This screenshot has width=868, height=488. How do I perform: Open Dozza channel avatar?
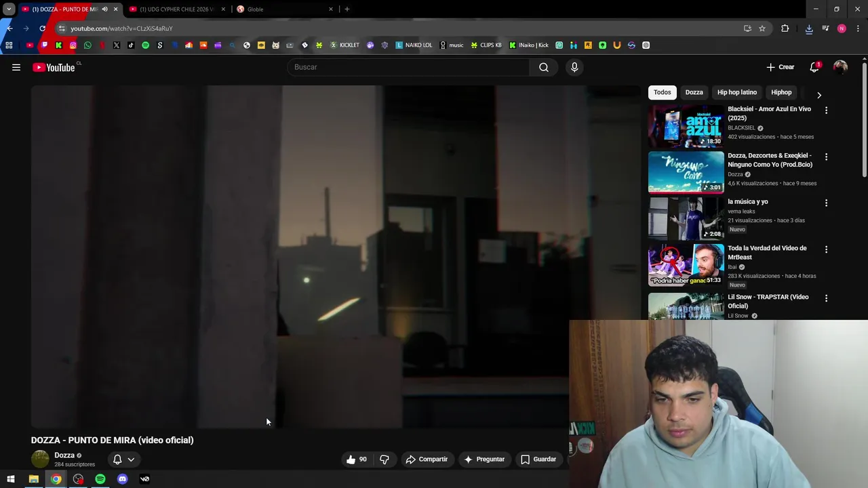(x=40, y=459)
